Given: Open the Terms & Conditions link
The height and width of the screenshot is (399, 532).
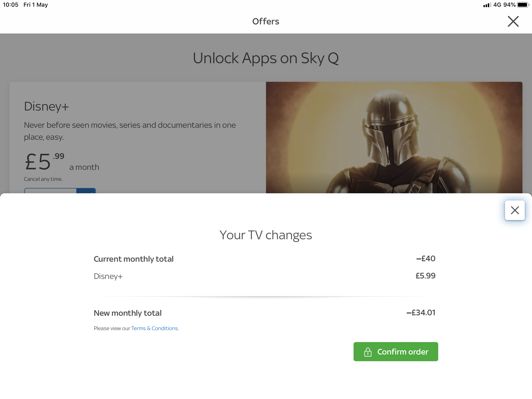Looking at the screenshot, I should click(155, 328).
